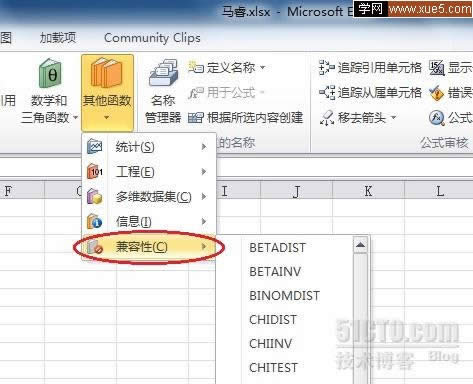Click the 兼容性 book icon
Image resolution: width=473 pixels, height=384 pixels.
(95, 247)
